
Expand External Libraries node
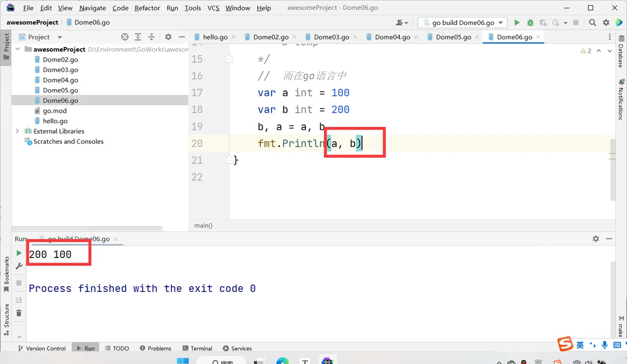tap(18, 131)
